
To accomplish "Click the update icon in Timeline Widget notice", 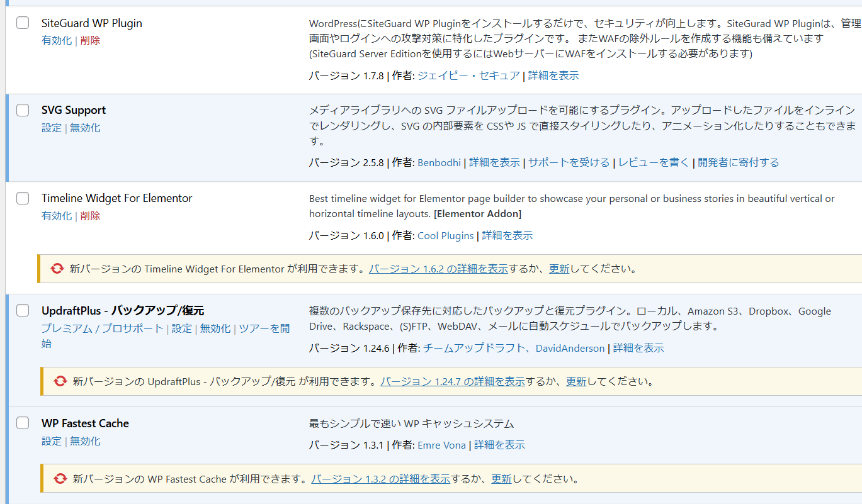I will [x=57, y=269].
